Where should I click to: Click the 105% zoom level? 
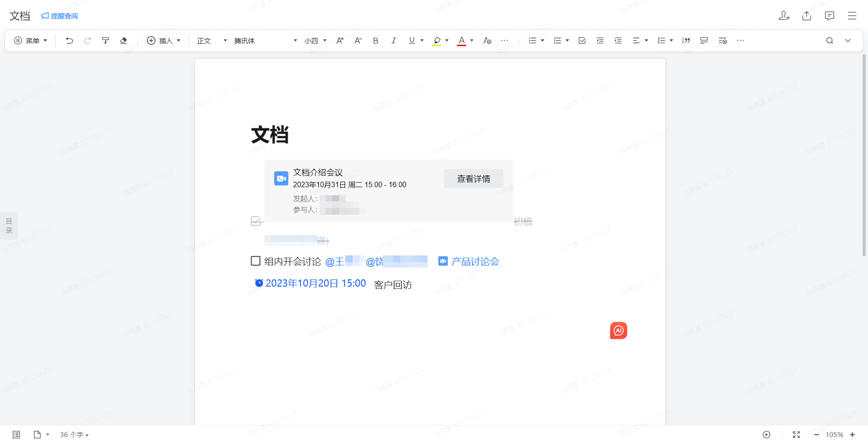pyautogui.click(x=835, y=434)
